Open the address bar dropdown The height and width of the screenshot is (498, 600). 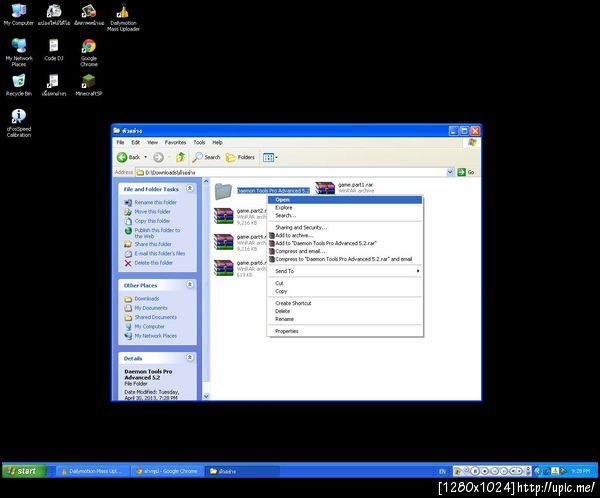click(x=450, y=172)
